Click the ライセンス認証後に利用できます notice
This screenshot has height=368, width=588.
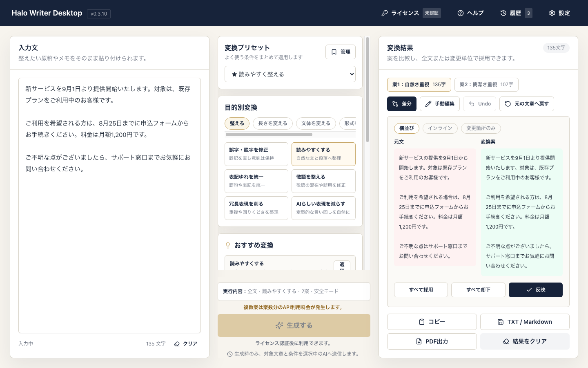coord(294,343)
